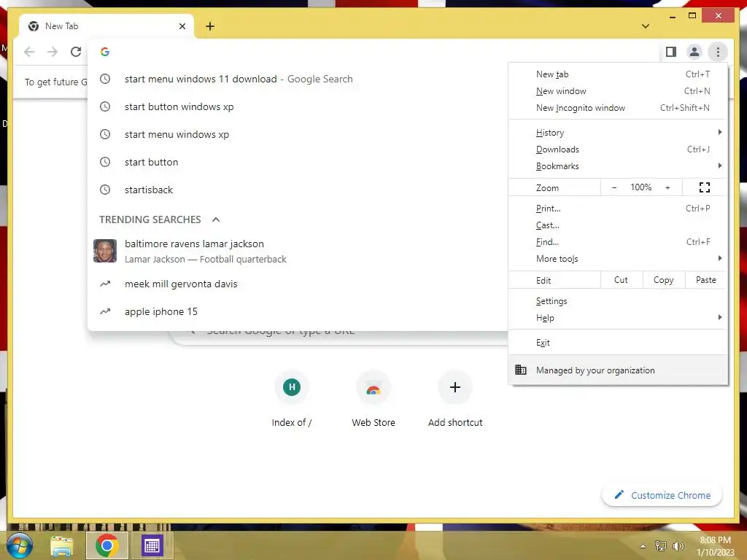747x560 pixels.
Task: Close the New Tab tab
Action: 182,26
